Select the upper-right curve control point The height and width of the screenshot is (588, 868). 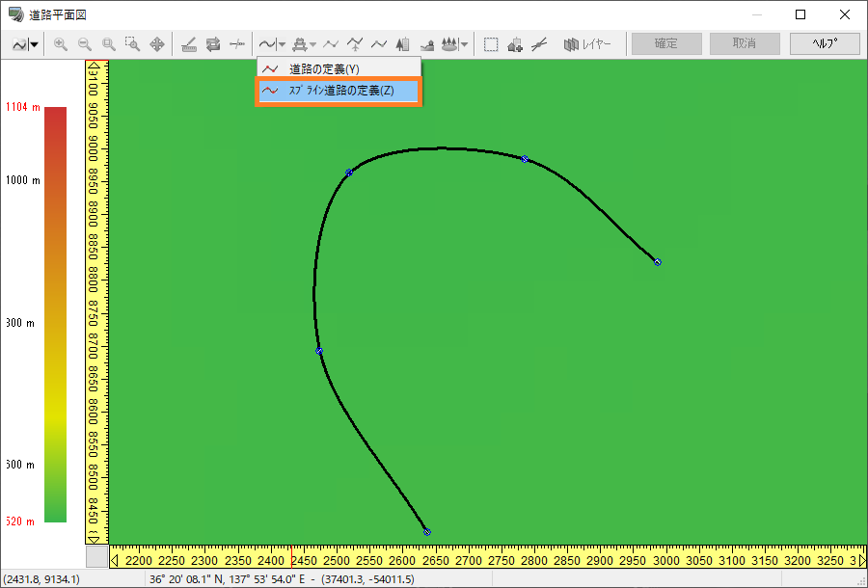click(525, 159)
